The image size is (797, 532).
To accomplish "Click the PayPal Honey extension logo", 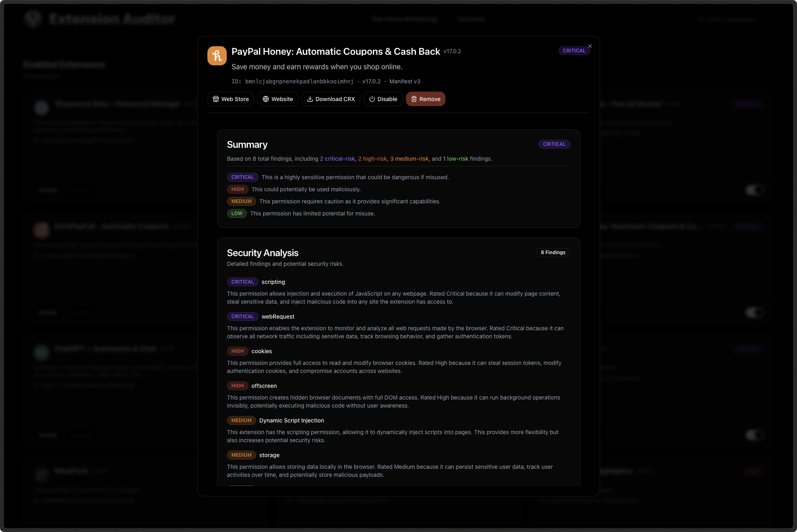I will (217, 56).
